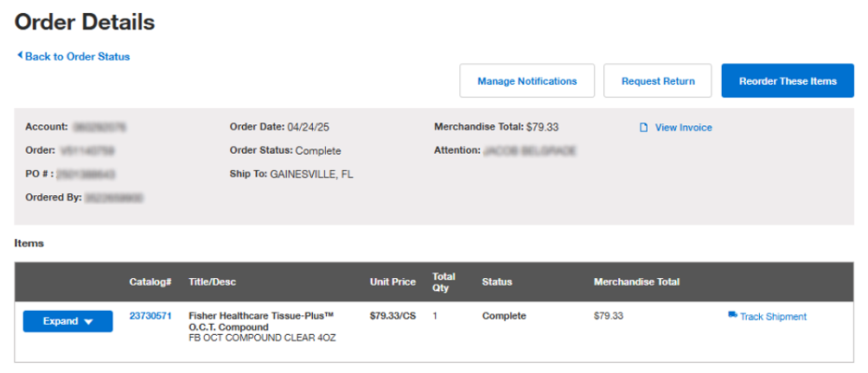Viewport: 868px width, 373px height.
Task: Open the View Invoice link
Action: click(683, 128)
